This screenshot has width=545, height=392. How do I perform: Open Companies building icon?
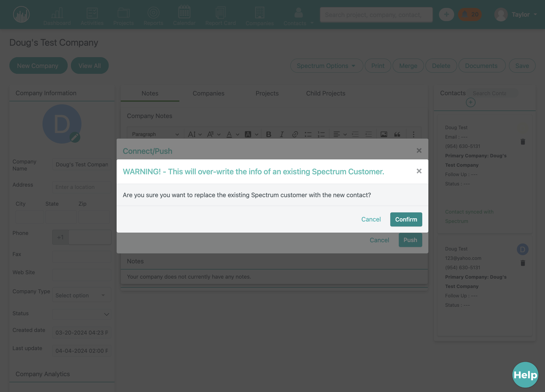coord(260,16)
